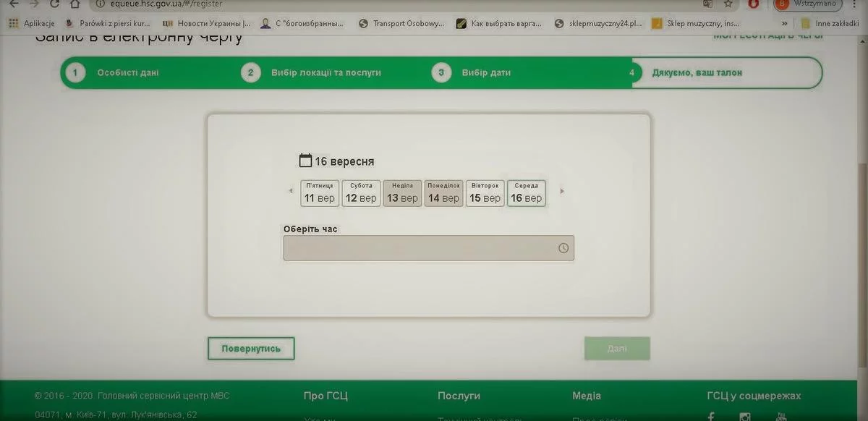This screenshot has height=421, width=868.
Task: Click the 'Повернутись' back button
Action: (x=251, y=348)
